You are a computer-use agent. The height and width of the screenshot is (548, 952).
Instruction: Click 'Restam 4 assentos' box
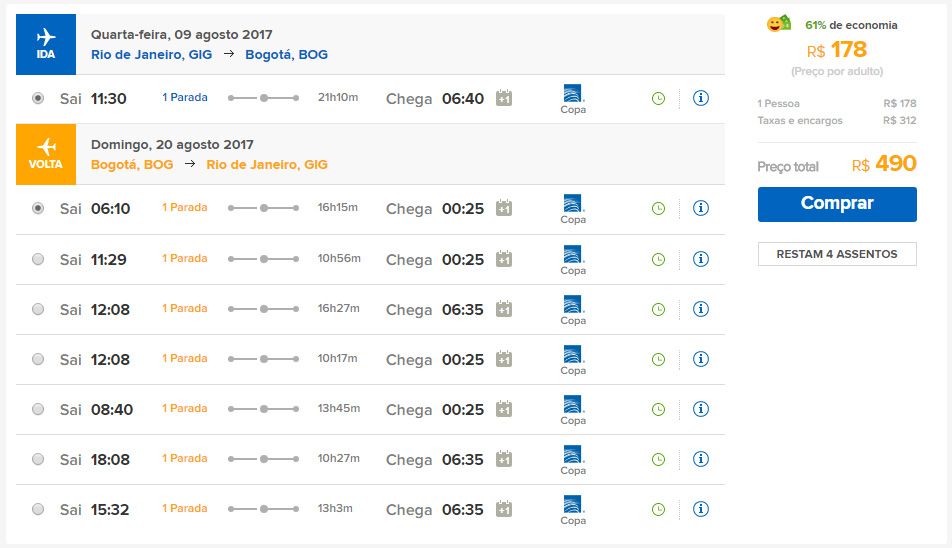(x=837, y=254)
